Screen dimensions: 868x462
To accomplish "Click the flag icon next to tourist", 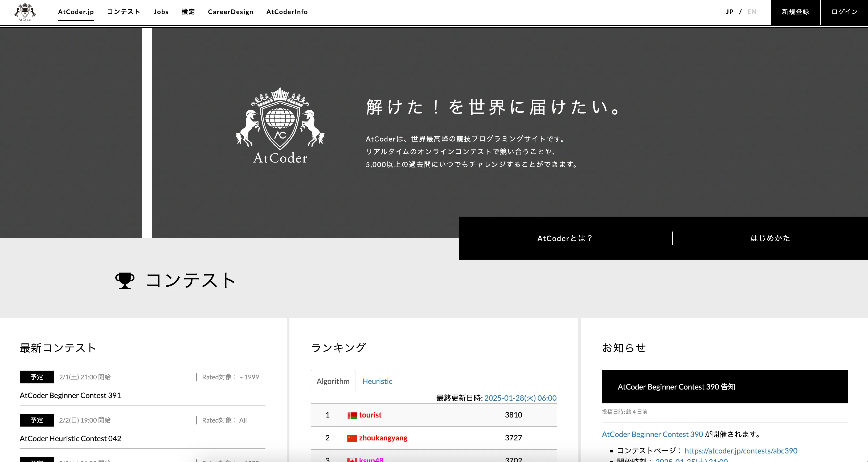I will [x=352, y=415].
